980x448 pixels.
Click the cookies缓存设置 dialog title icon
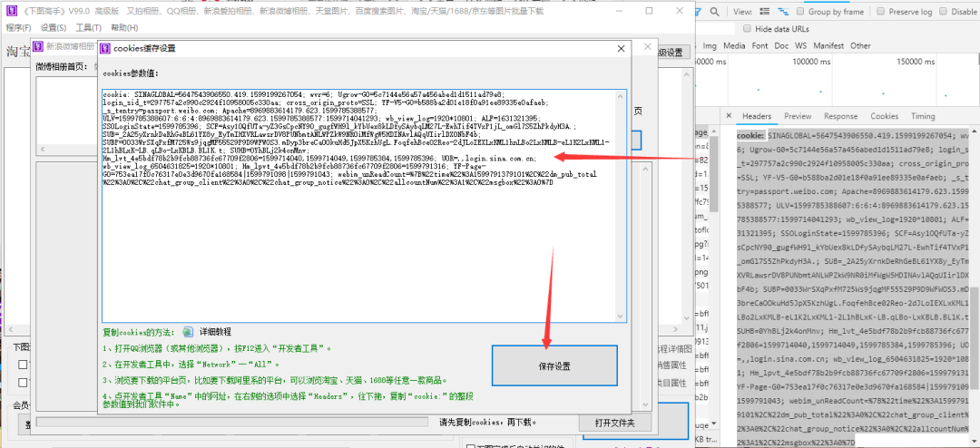coord(105,48)
